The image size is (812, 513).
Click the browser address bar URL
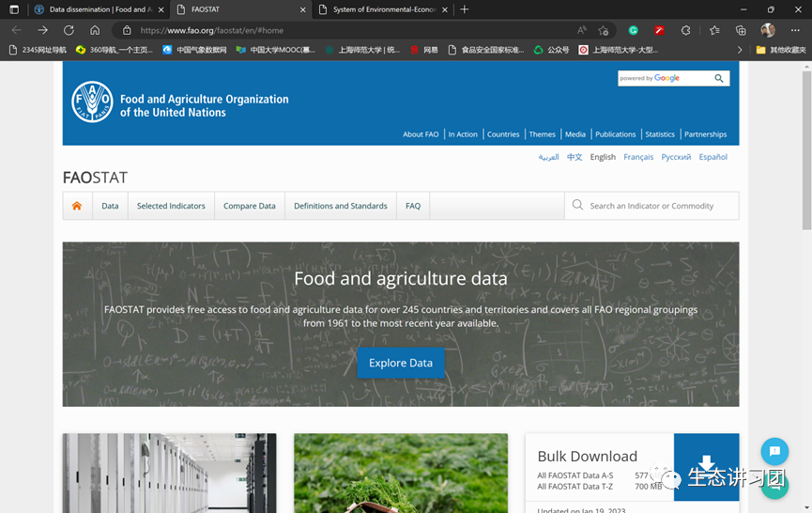212,31
